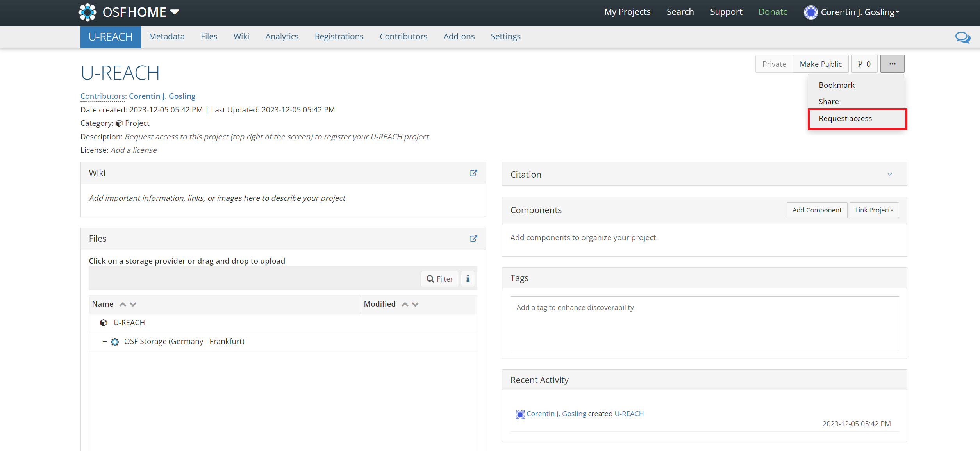
Task: Toggle project to Make Public
Action: tap(821, 64)
